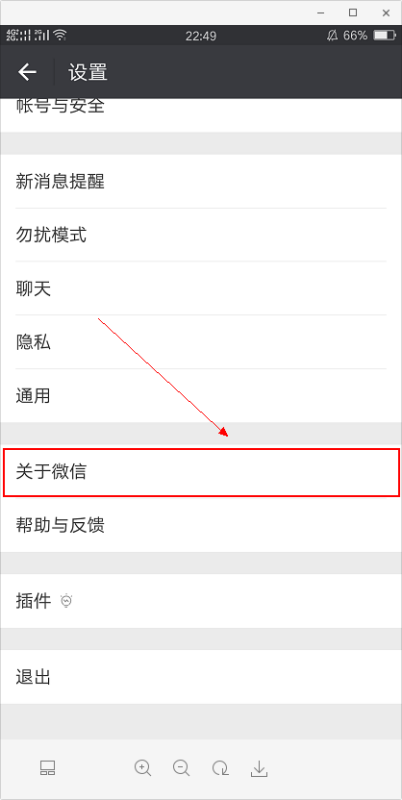
Task: Rotate the image with the rotate icon
Action: (220, 767)
